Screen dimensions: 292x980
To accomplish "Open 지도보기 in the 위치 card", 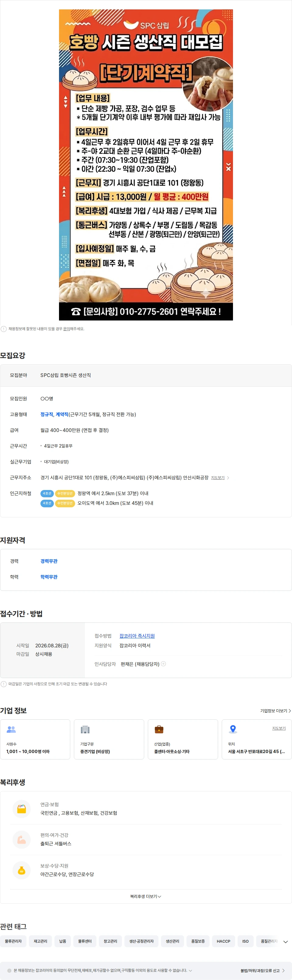I will 279,728.
